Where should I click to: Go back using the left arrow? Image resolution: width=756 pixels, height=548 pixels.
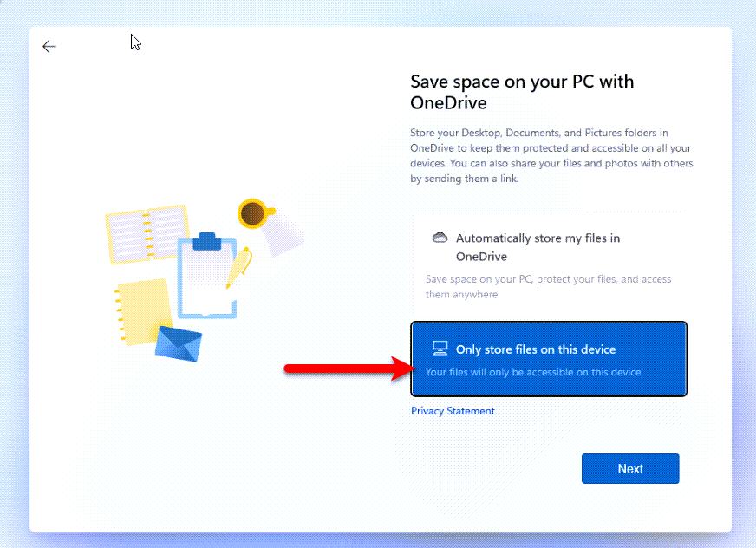coord(49,46)
